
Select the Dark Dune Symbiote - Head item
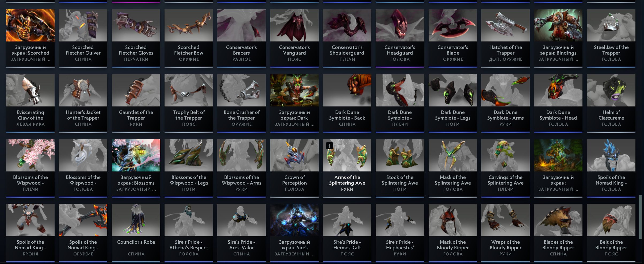558,103
